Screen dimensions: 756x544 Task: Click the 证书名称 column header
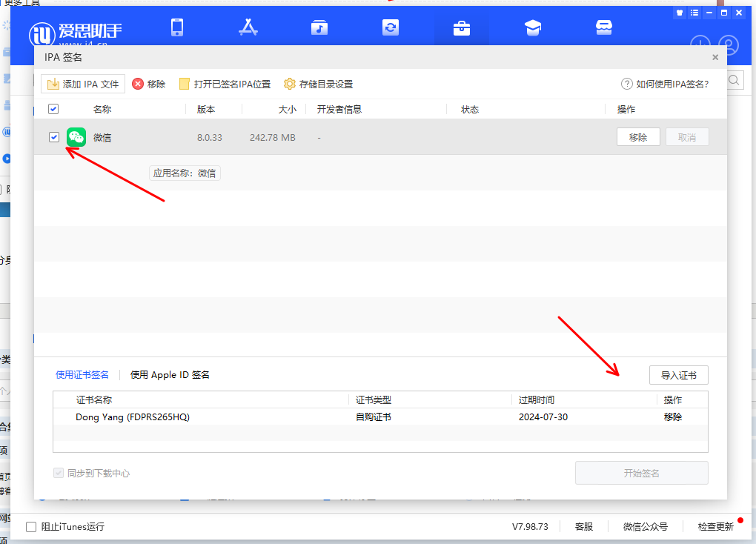[x=94, y=399]
